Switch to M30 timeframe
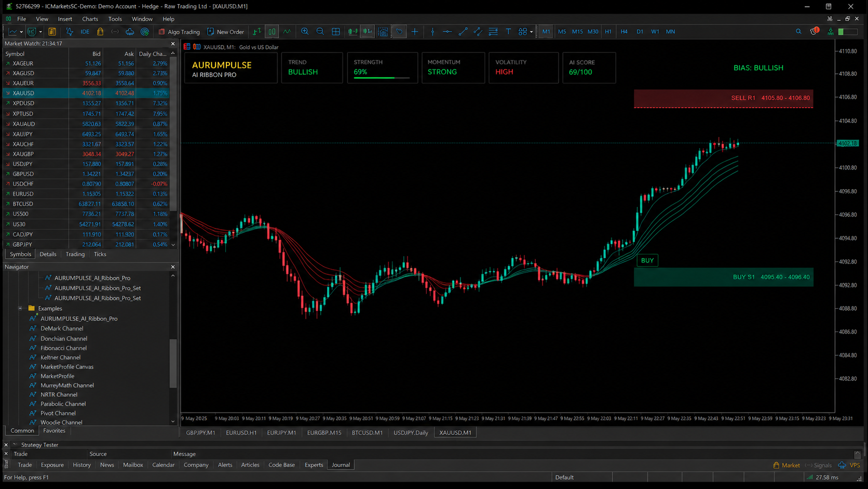The height and width of the screenshot is (489, 868). [x=593, y=32]
